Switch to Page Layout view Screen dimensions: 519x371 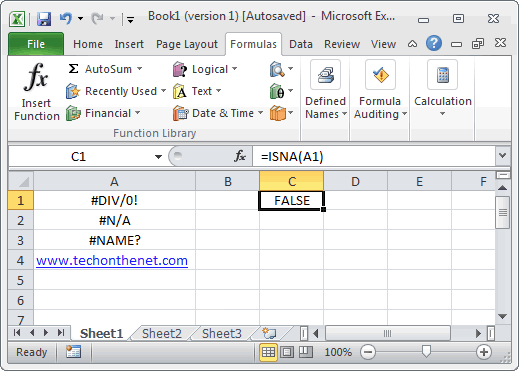(x=287, y=352)
